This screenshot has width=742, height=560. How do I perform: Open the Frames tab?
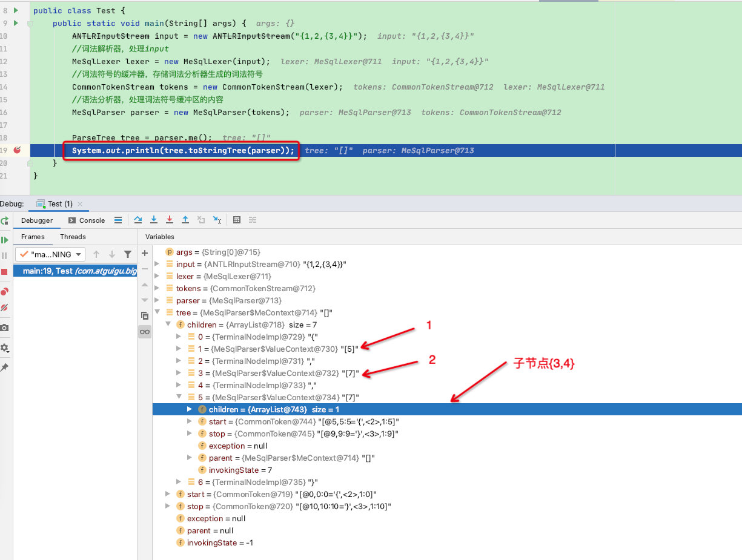pos(33,237)
